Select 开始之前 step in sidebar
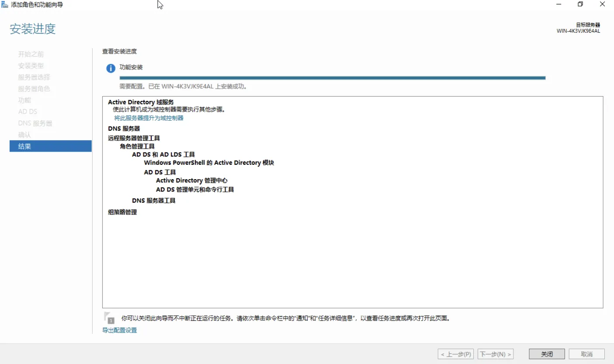This screenshot has height=364, width=614. (x=31, y=54)
